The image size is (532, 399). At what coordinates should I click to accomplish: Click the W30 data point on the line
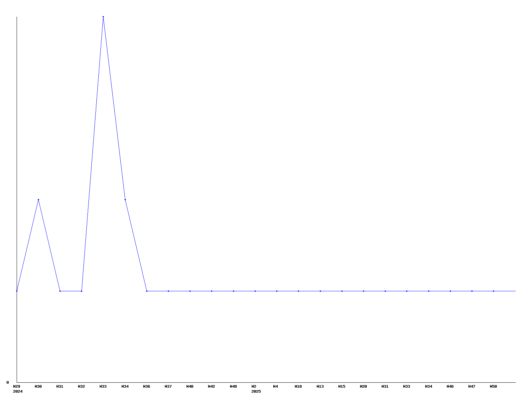pyautogui.click(x=38, y=199)
